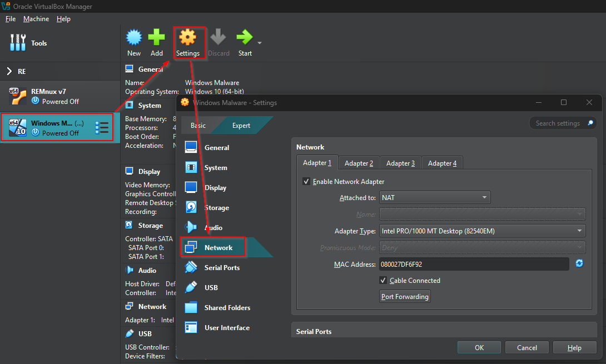Click the Storage section header in details pane
The height and width of the screenshot is (364, 606).
tap(150, 225)
